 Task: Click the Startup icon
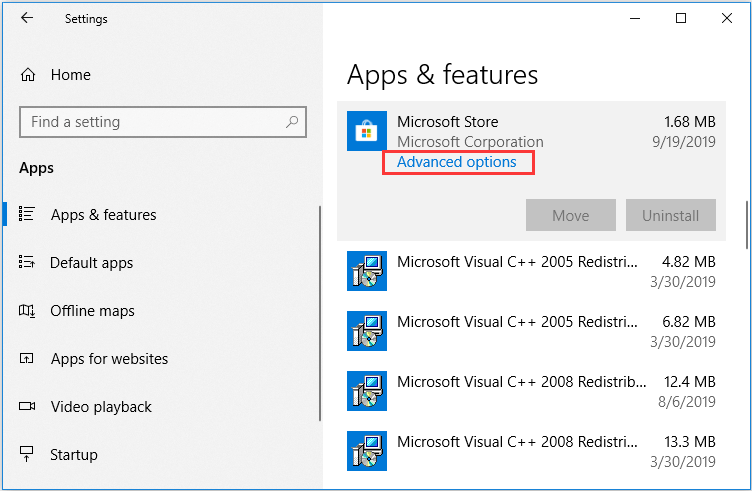point(26,454)
